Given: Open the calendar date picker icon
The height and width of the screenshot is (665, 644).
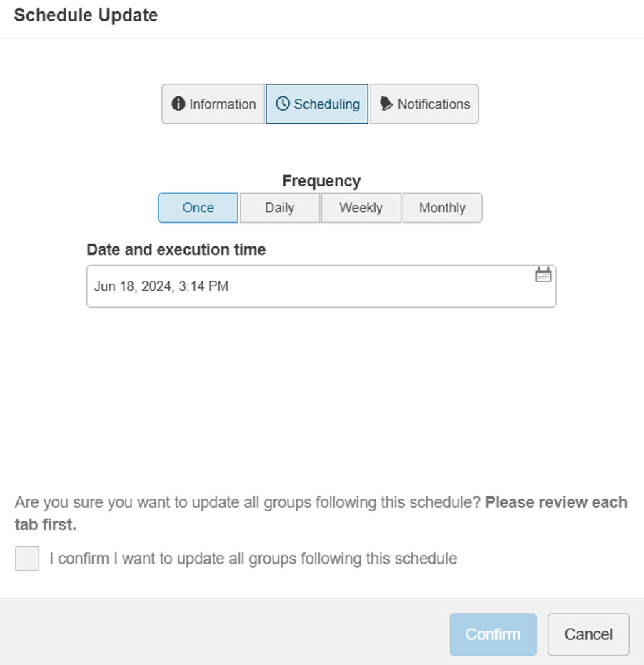Looking at the screenshot, I should coord(543,275).
